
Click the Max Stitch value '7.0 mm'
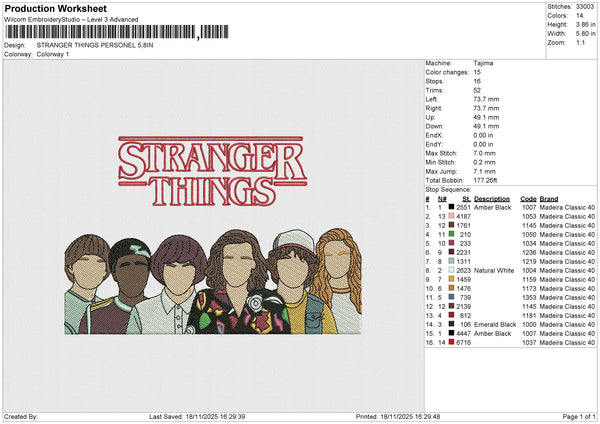tap(484, 153)
